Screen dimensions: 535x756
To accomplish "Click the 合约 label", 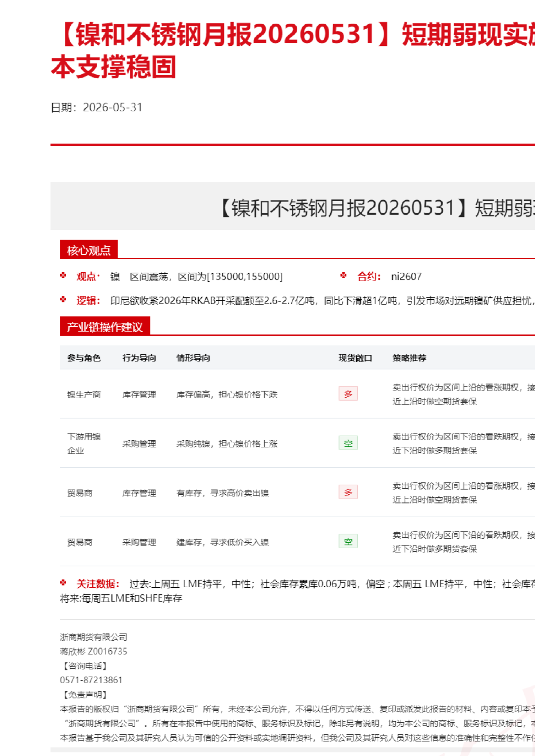I will pyautogui.click(x=369, y=276).
